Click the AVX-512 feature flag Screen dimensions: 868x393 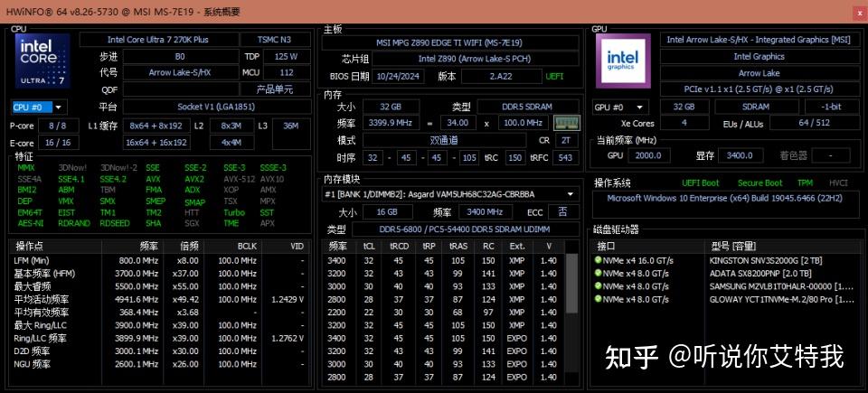pos(239,180)
